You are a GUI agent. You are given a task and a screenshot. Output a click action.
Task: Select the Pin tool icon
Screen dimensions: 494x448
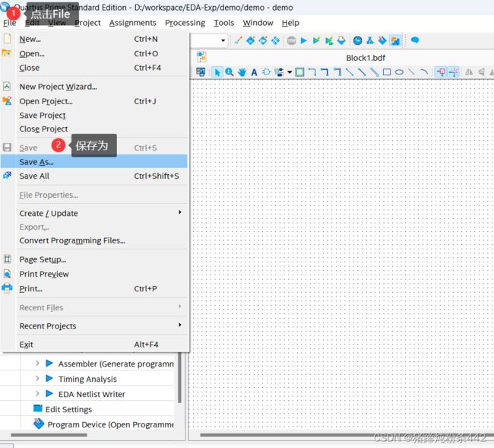(x=279, y=72)
